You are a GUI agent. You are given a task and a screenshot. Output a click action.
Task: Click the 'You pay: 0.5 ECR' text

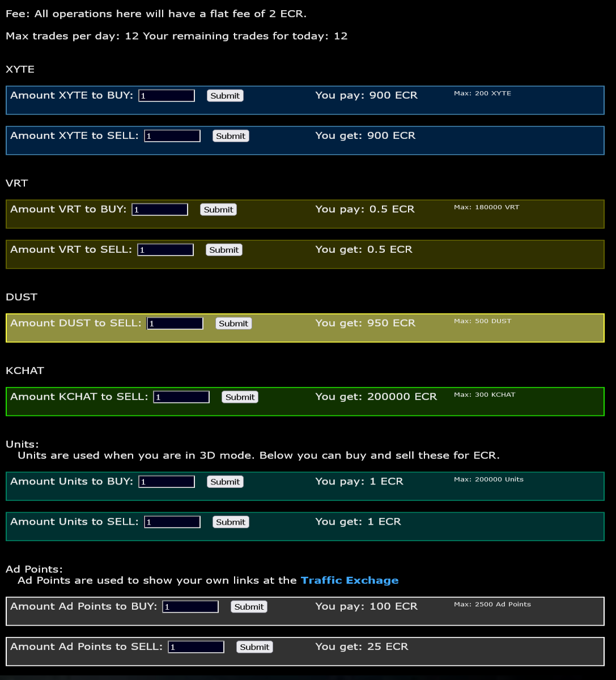pyautogui.click(x=365, y=209)
